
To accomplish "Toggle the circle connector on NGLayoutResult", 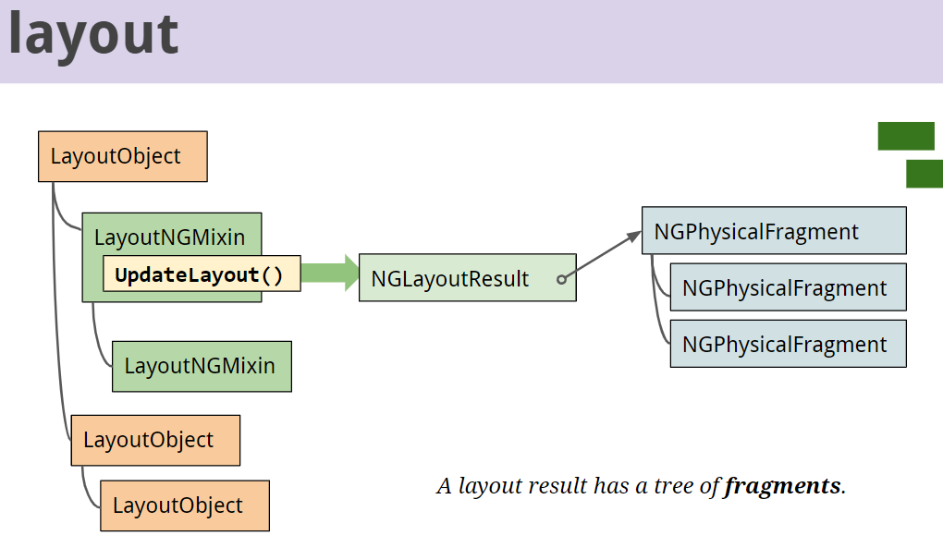I will click(562, 278).
